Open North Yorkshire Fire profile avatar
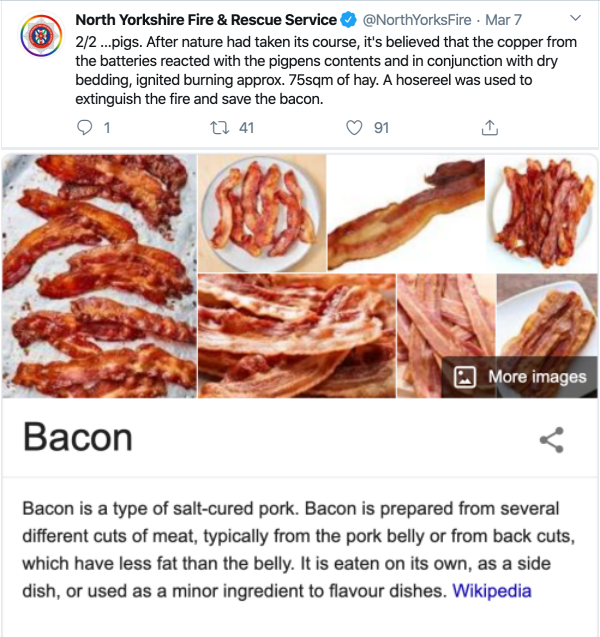600x637 pixels. click(x=41, y=36)
